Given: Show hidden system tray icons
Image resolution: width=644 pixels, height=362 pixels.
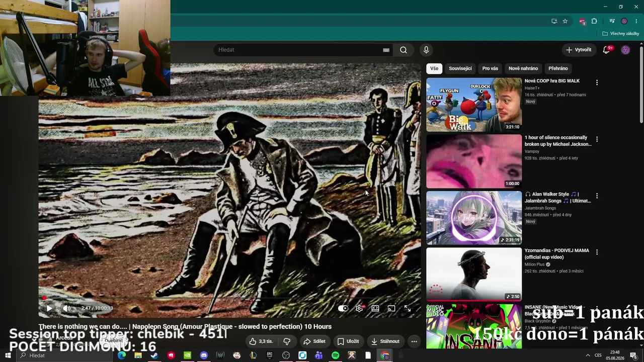Looking at the screenshot, I should [588, 355].
